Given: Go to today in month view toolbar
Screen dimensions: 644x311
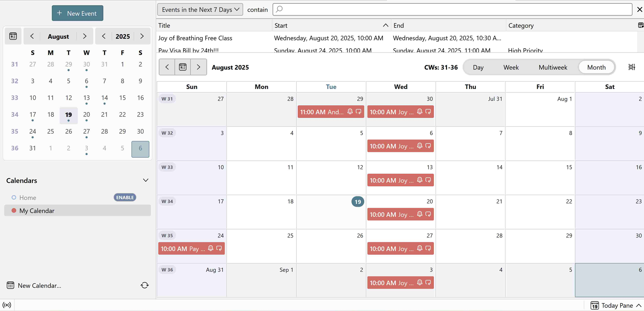Looking at the screenshot, I should click(183, 67).
